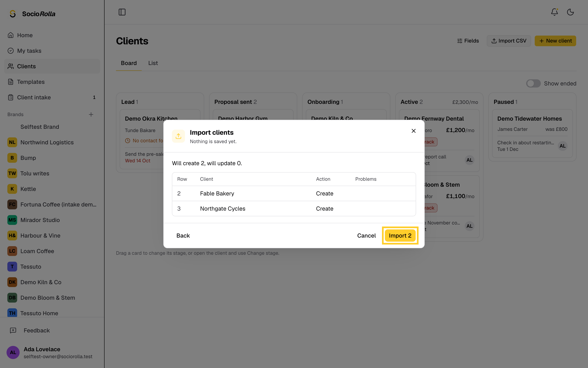Screen dimensions: 588x368
Task: Toggle the sidebar panel icon
Action: (122, 12)
